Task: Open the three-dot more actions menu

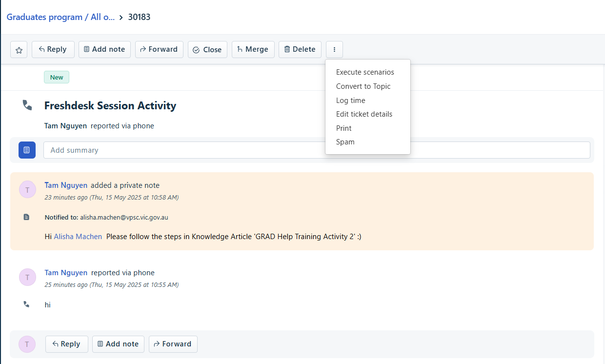Action: pyautogui.click(x=334, y=50)
